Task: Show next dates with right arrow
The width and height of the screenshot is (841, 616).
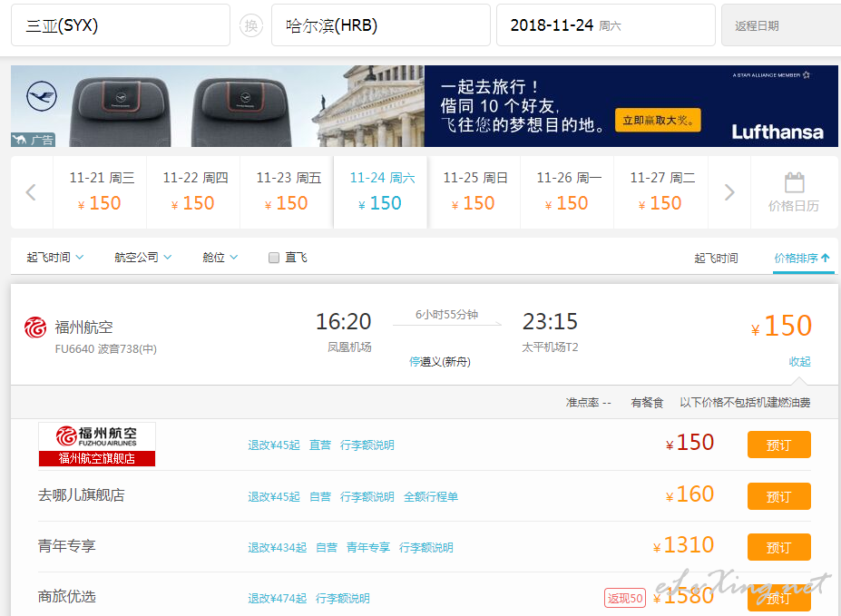Action: pyautogui.click(x=729, y=192)
